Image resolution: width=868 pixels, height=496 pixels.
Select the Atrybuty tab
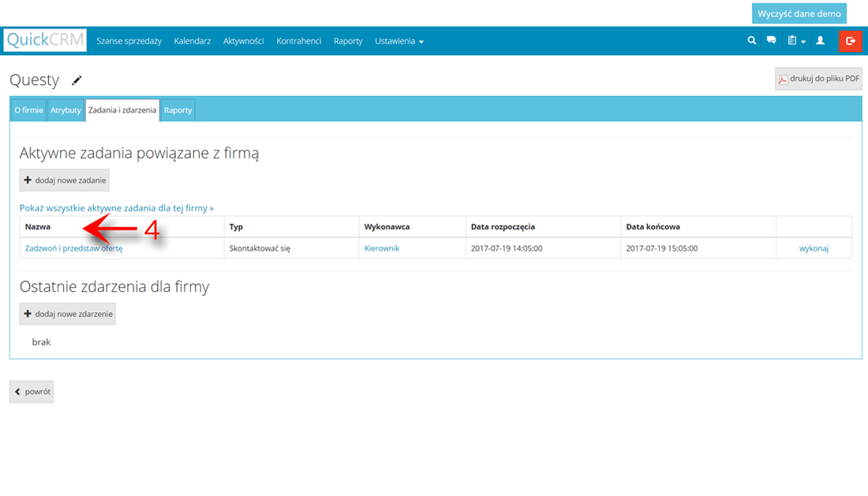65,110
